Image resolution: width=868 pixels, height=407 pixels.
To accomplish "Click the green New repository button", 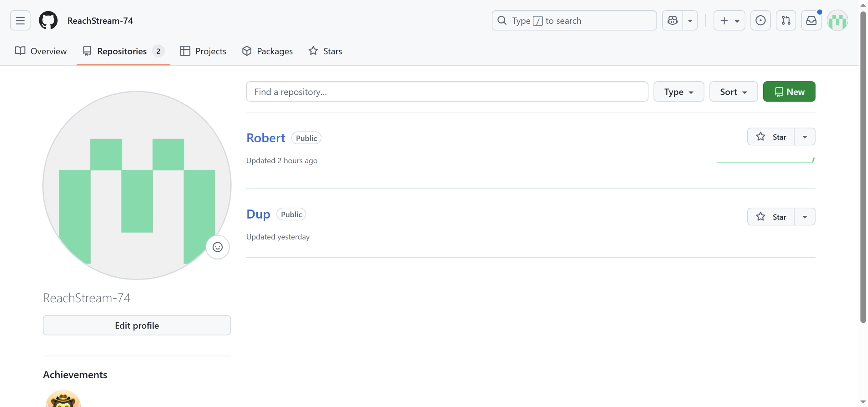I will pos(789,92).
